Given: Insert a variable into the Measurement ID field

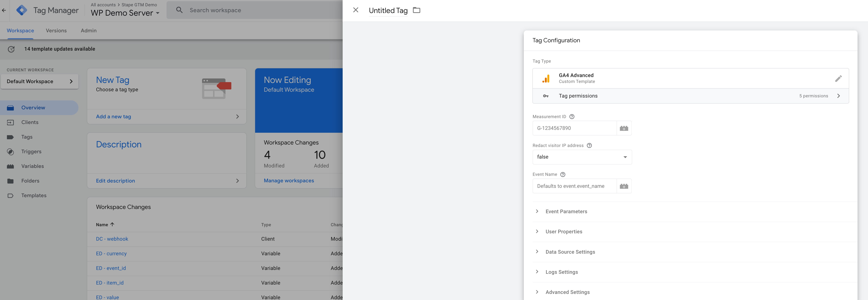Looking at the screenshot, I should pyautogui.click(x=624, y=128).
